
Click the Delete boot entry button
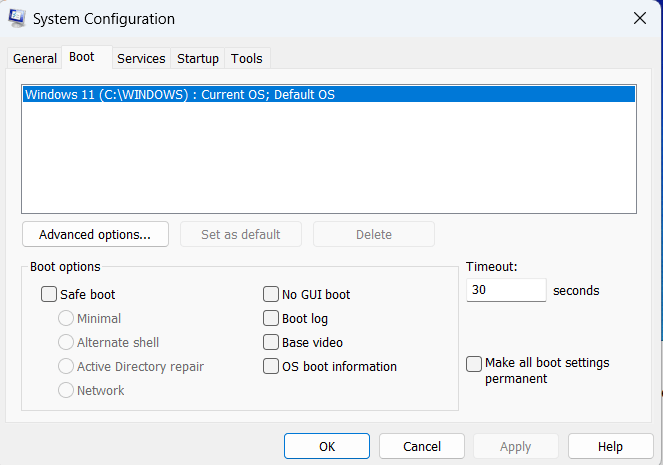coord(374,234)
